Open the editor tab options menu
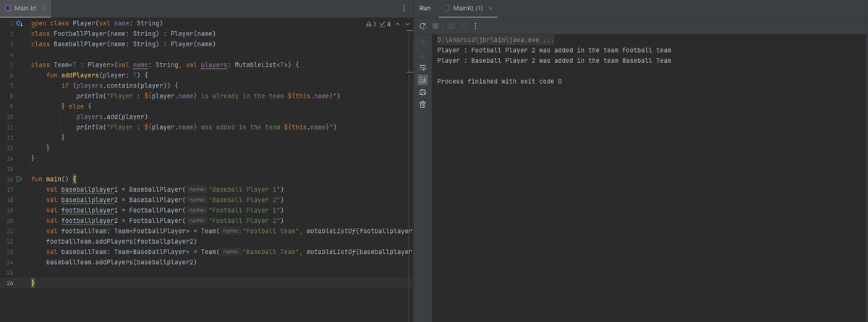This screenshot has height=322, width=868. [x=404, y=8]
